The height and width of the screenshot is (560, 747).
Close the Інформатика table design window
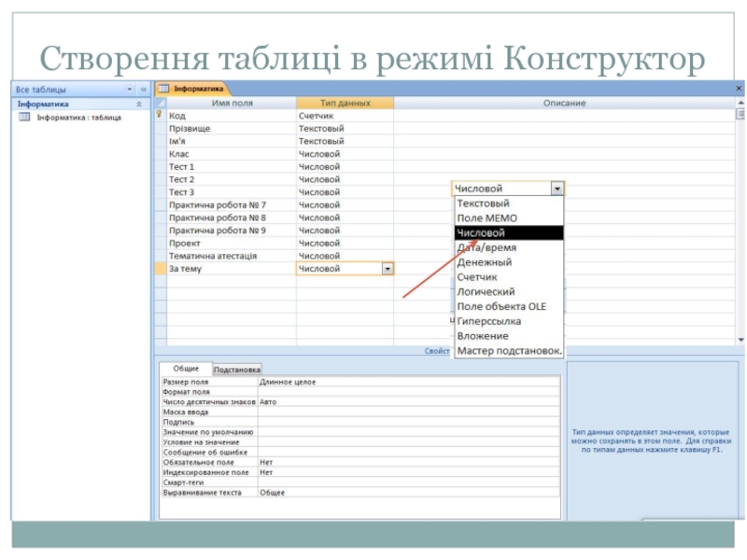pyautogui.click(x=740, y=88)
